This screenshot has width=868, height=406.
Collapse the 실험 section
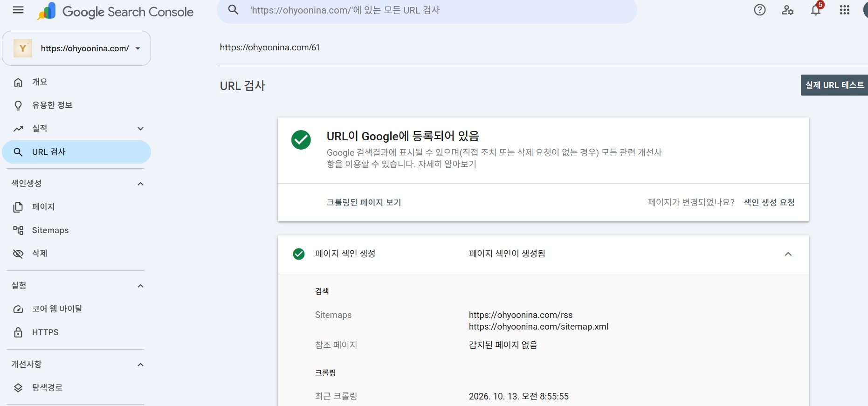tap(141, 286)
